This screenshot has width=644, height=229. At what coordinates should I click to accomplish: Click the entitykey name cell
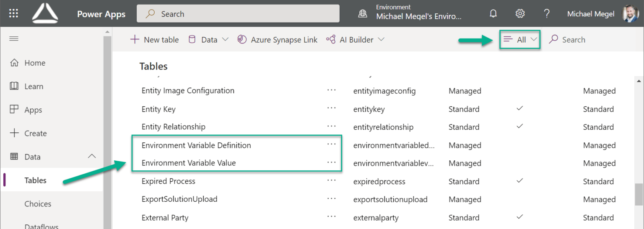pyautogui.click(x=369, y=109)
